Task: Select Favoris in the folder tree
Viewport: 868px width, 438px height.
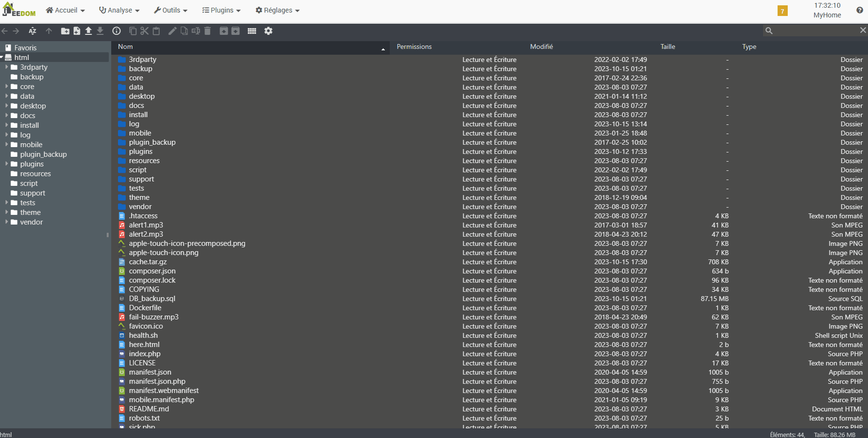Action: [x=54, y=48]
